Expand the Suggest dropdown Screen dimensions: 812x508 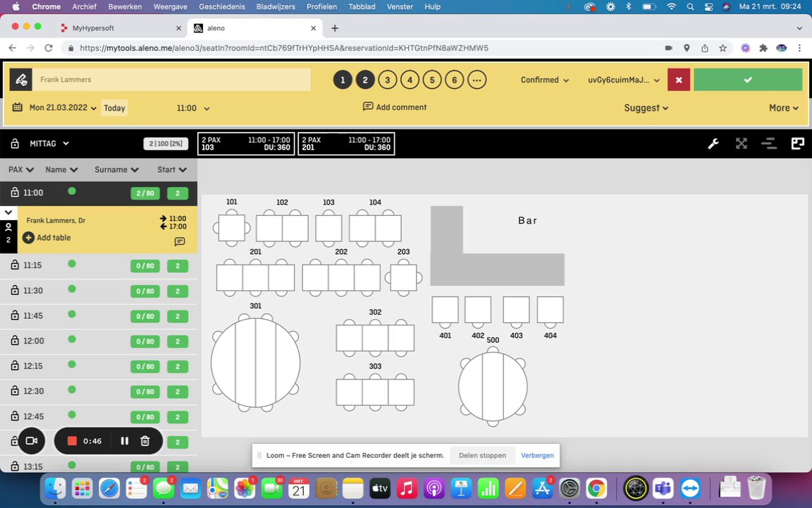click(646, 108)
